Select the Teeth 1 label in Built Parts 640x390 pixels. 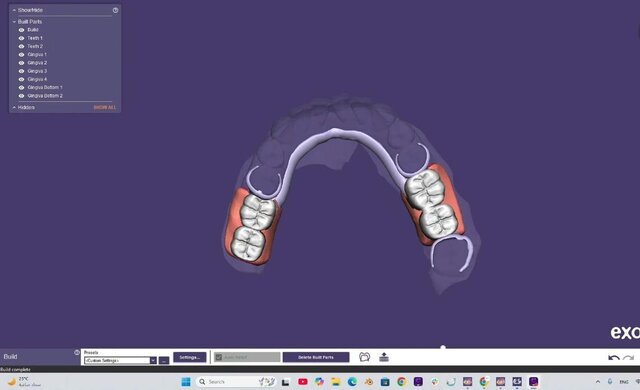coord(35,38)
